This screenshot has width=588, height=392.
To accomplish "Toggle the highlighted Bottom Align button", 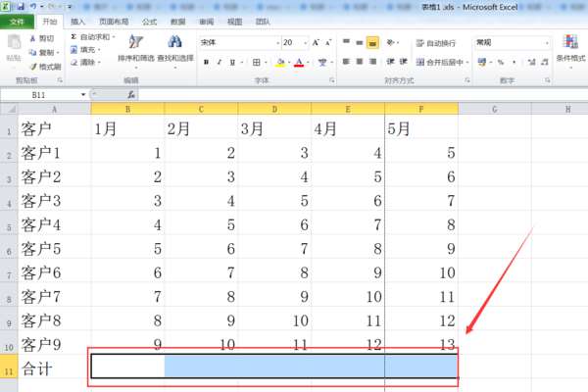I will (x=372, y=42).
